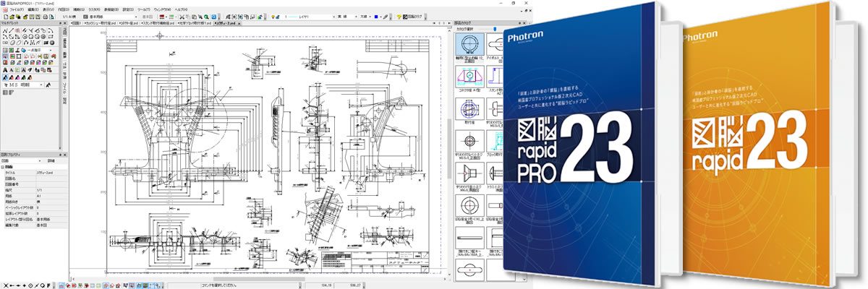Click the 詳細 button in the properties panel

click(x=51, y=160)
